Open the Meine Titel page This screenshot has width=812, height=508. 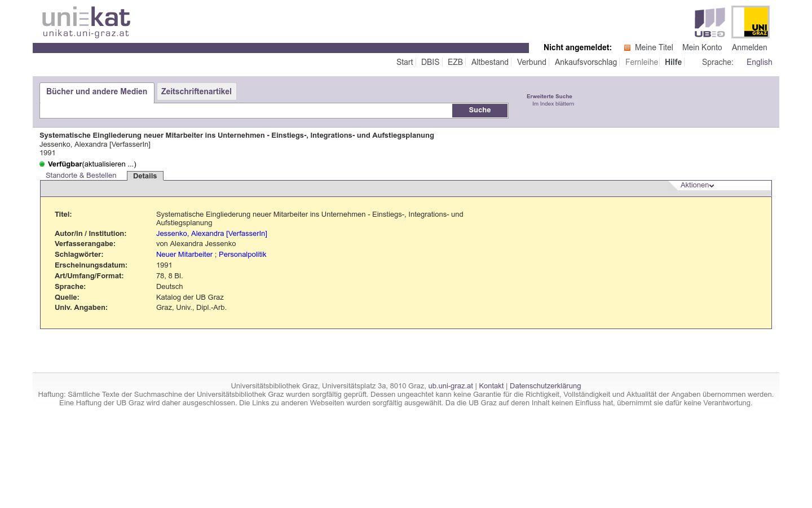(x=654, y=47)
